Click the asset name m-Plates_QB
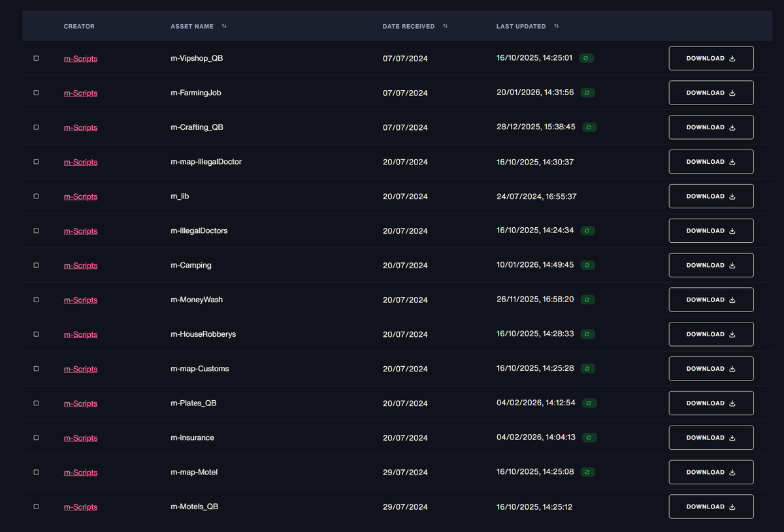 click(x=193, y=403)
